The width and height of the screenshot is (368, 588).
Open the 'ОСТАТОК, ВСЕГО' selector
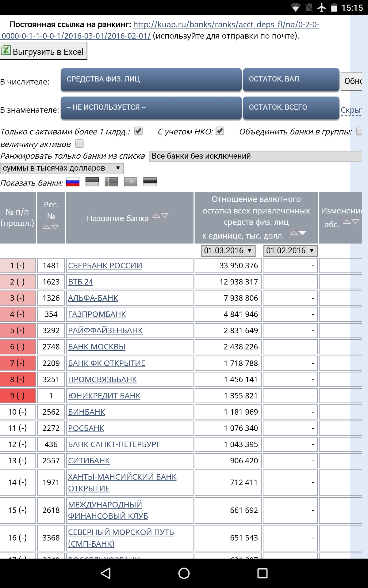(x=291, y=108)
